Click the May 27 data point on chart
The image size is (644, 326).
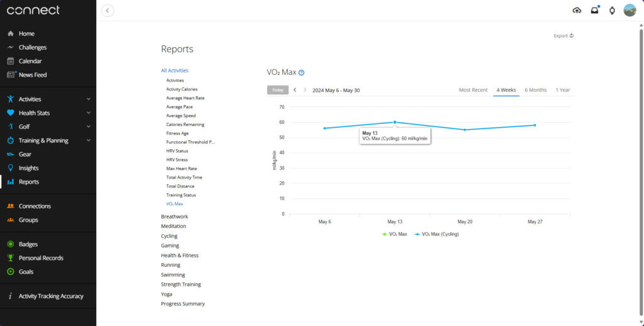click(x=535, y=125)
